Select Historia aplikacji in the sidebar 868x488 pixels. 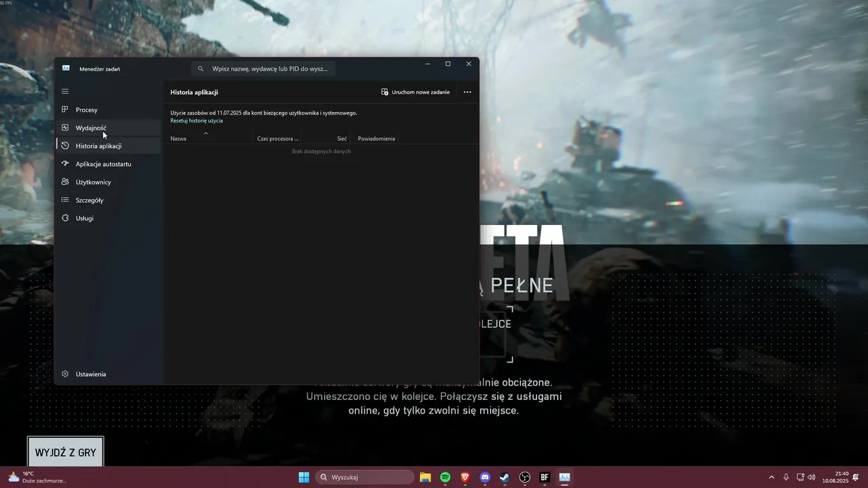(x=108, y=146)
